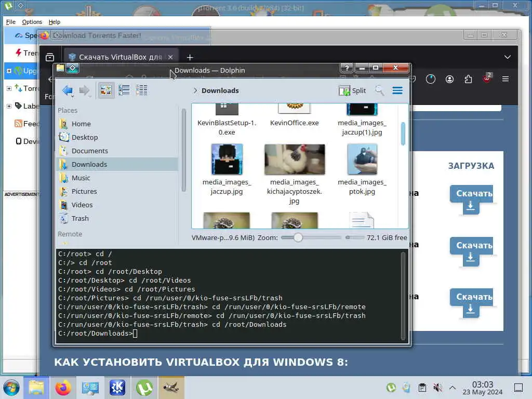Click Dolphin title bar help button
Viewport: 532px width, 399px height.
(x=347, y=68)
